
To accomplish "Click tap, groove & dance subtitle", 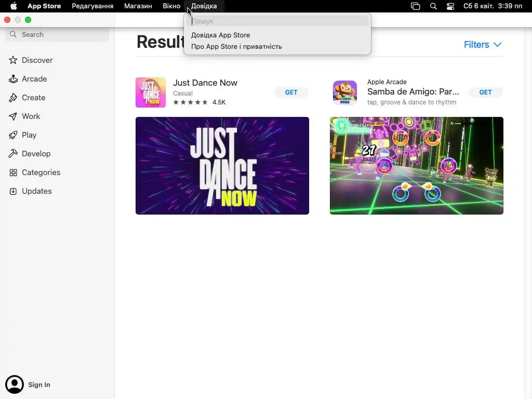I will (411, 102).
